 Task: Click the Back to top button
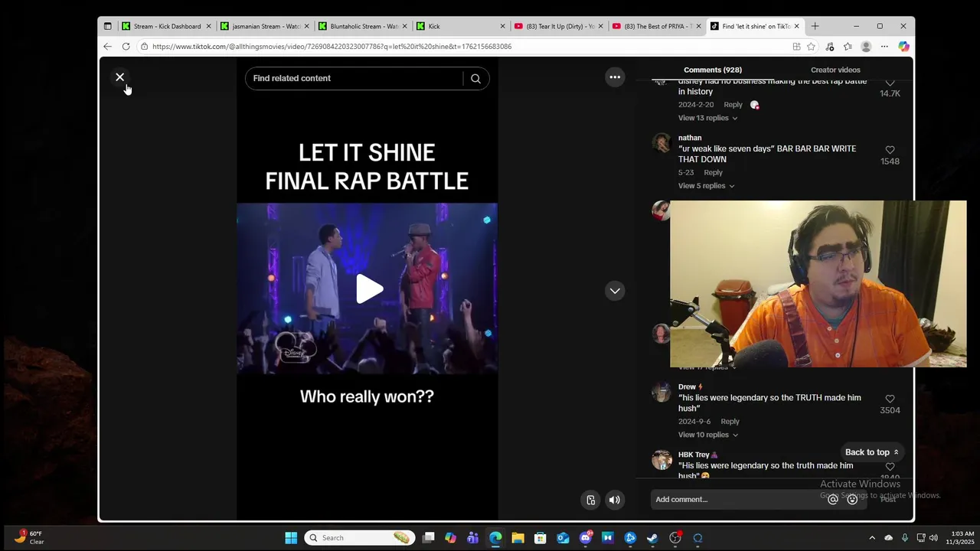coord(871,452)
